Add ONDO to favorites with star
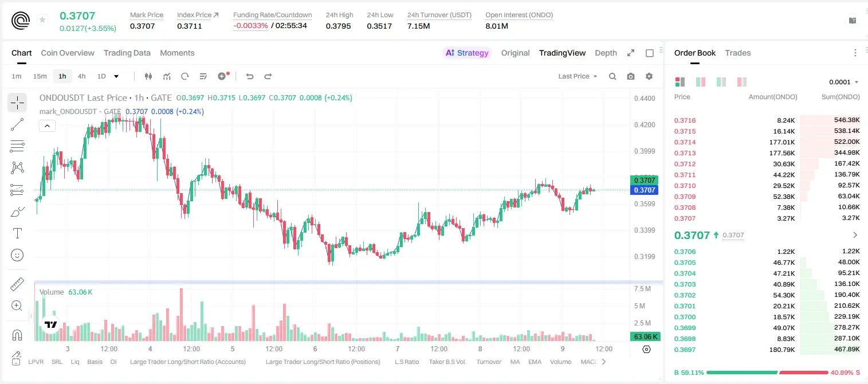The width and height of the screenshot is (868, 384). [x=42, y=20]
